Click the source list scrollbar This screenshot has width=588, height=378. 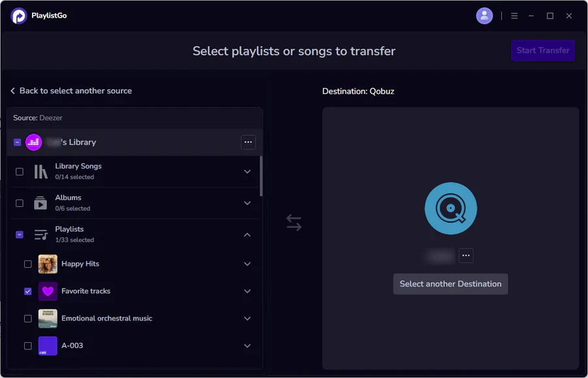click(x=261, y=176)
